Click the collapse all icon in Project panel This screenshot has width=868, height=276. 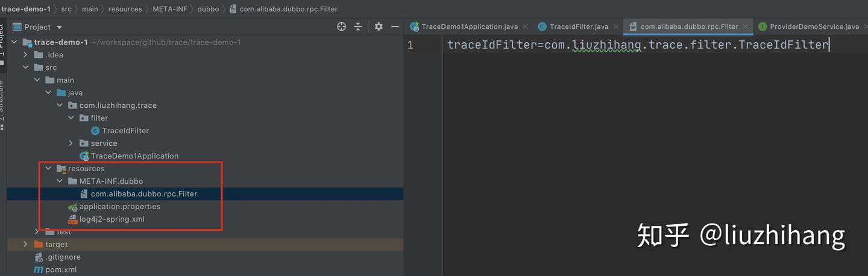point(358,27)
